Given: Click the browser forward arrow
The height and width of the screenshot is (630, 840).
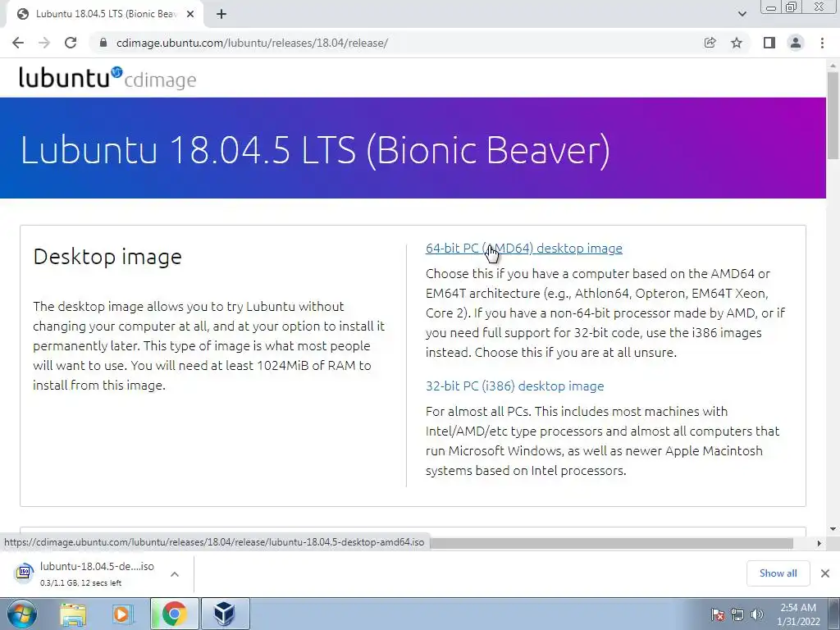Looking at the screenshot, I should tap(44, 43).
